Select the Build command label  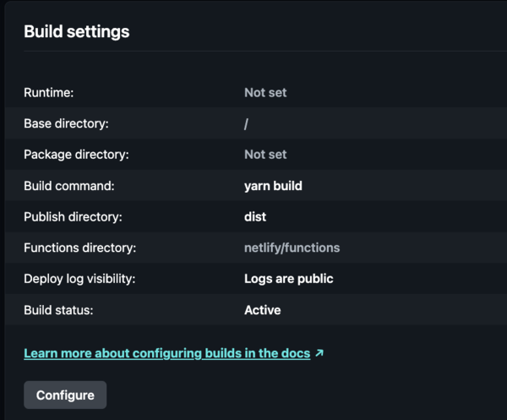click(x=68, y=185)
